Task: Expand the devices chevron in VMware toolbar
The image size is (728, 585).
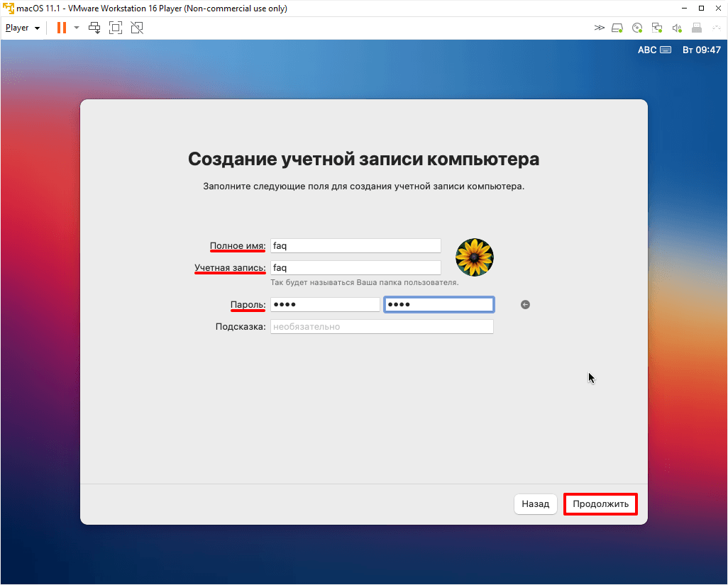Action: pyautogui.click(x=600, y=28)
